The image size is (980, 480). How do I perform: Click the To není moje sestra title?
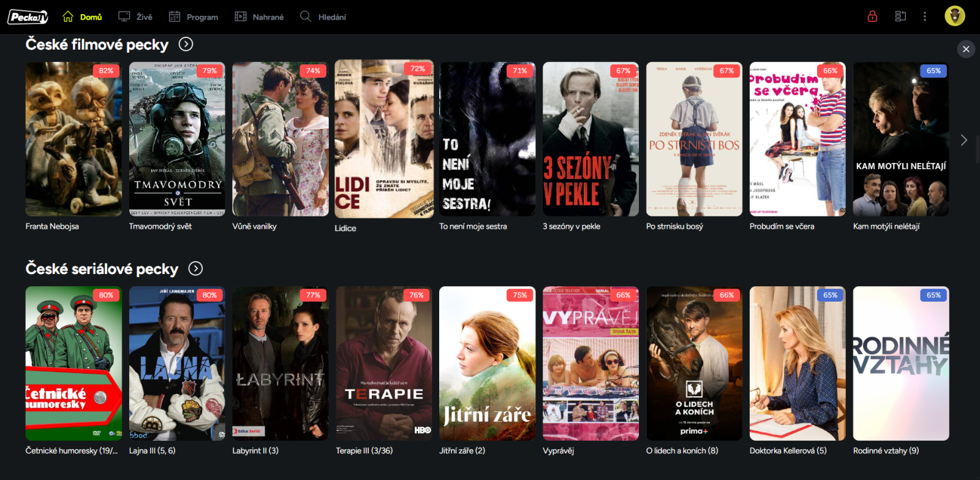473,226
